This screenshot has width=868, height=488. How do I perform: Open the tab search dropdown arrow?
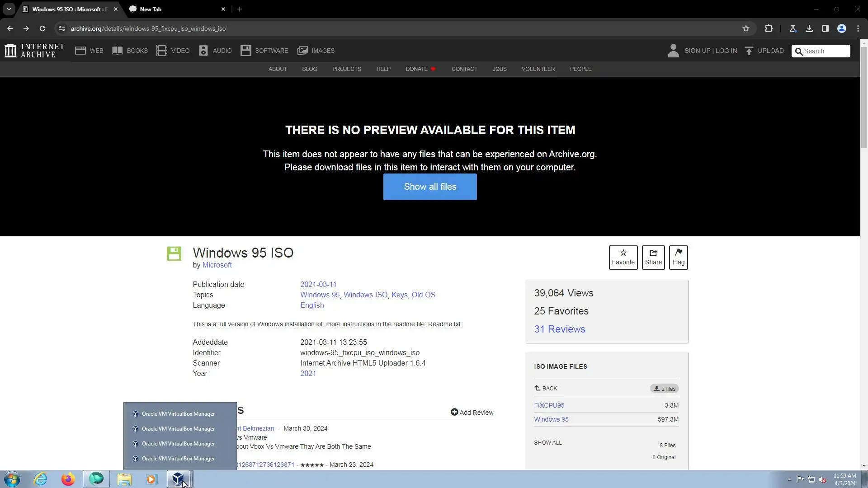point(9,9)
